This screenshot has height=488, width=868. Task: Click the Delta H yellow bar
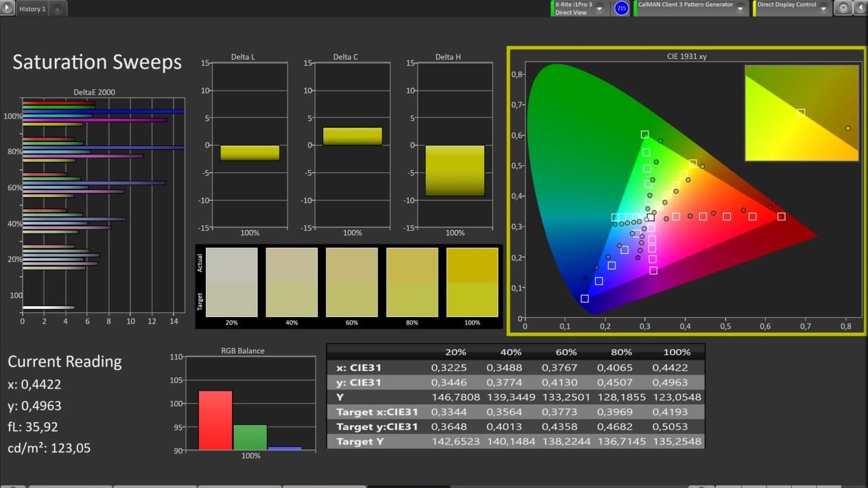click(454, 171)
